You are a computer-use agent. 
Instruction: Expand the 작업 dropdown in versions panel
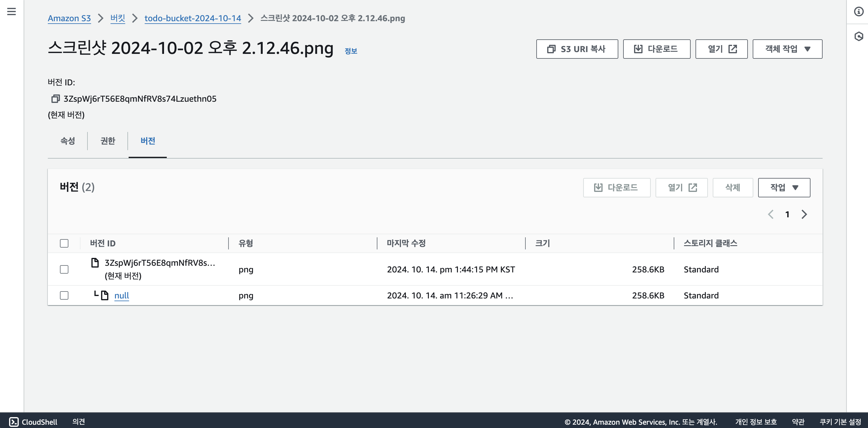[784, 187]
